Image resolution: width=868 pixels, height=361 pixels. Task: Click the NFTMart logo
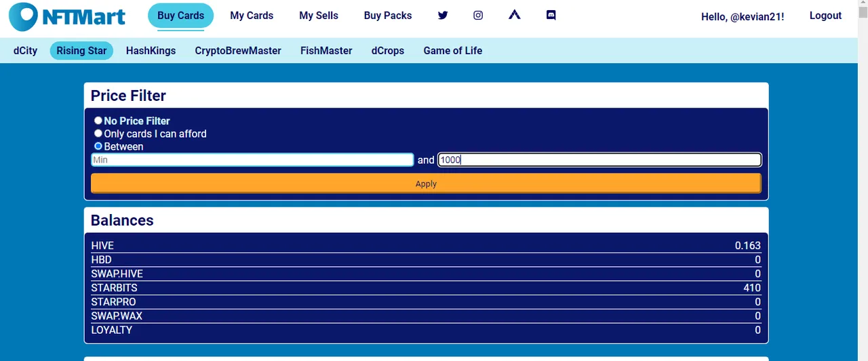point(67,17)
